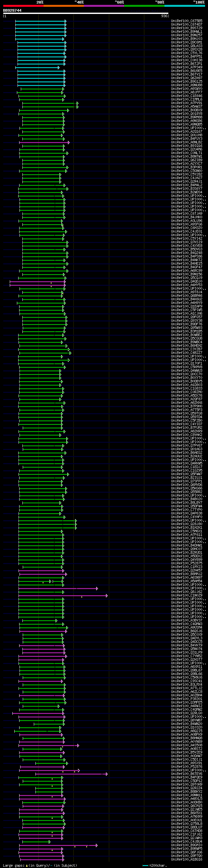Select hit label UniRef100_Q6ZA97

[187, 78]
